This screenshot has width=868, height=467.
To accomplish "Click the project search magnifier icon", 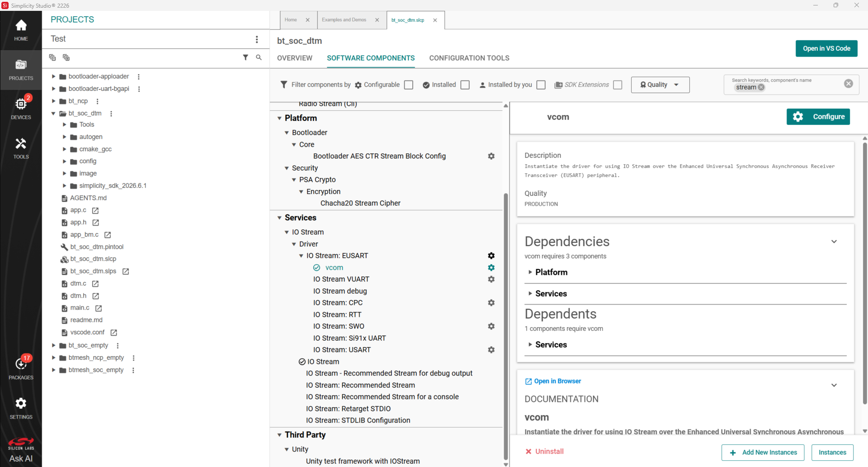I will [x=259, y=57].
